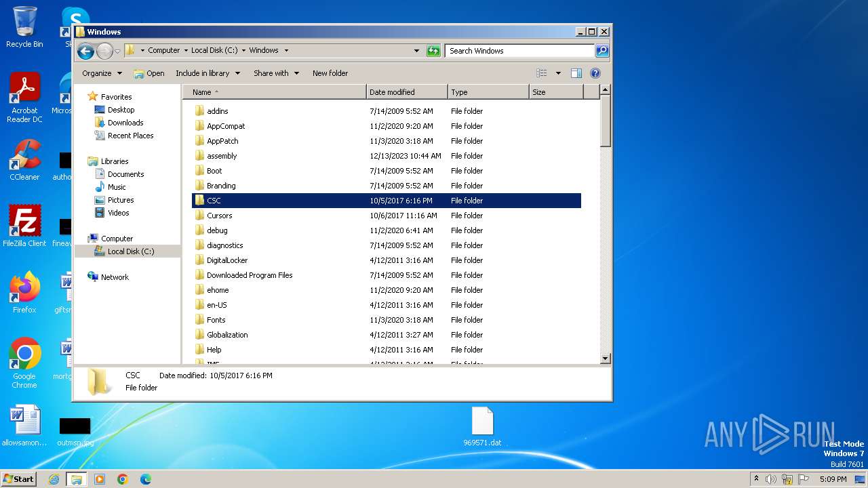Open the Documents library
Viewport: 868px width, 488px height.
click(x=125, y=174)
